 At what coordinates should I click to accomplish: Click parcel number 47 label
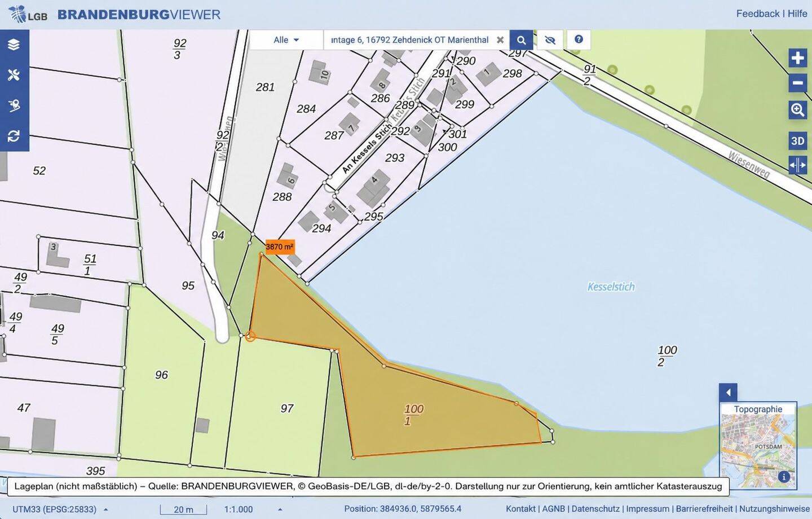coord(24,407)
